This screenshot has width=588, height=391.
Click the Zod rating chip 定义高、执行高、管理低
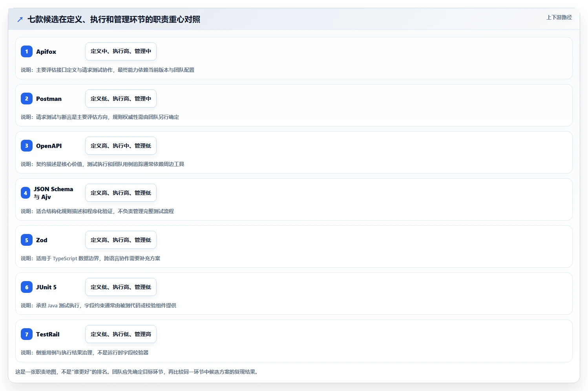pos(121,240)
